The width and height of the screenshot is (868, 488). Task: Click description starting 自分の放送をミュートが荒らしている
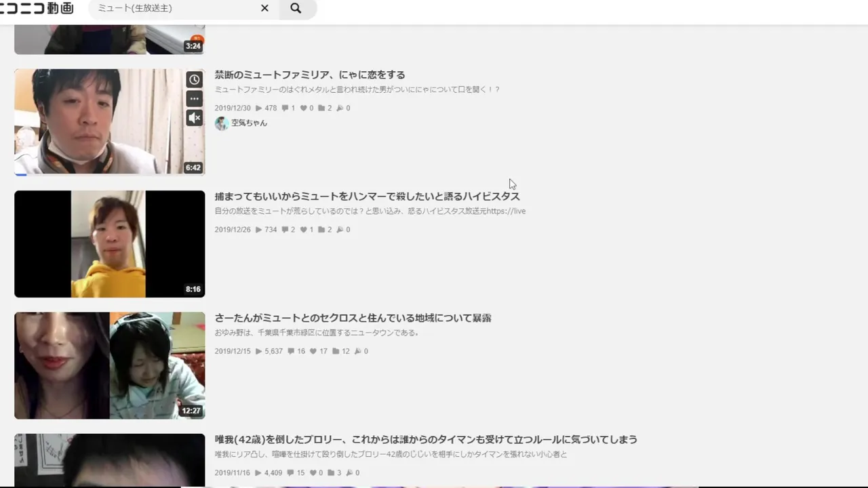tap(370, 211)
